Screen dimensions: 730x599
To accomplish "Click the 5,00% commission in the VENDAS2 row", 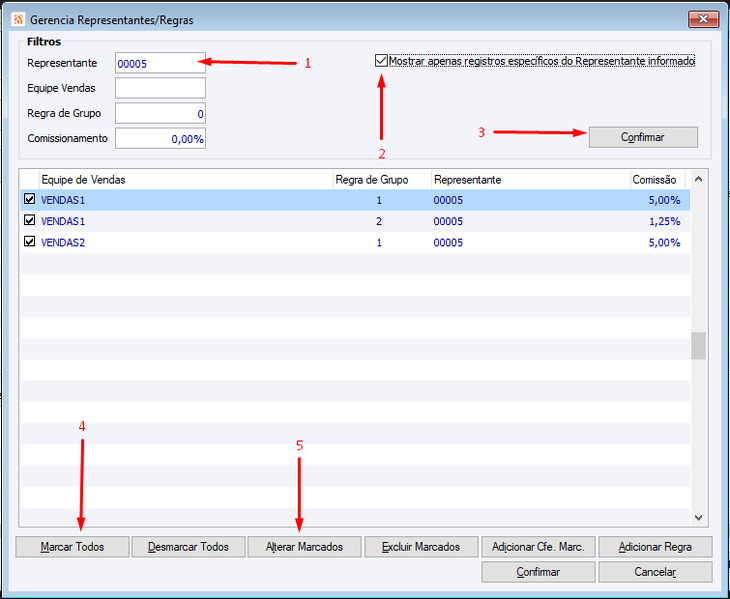I will coord(664,242).
